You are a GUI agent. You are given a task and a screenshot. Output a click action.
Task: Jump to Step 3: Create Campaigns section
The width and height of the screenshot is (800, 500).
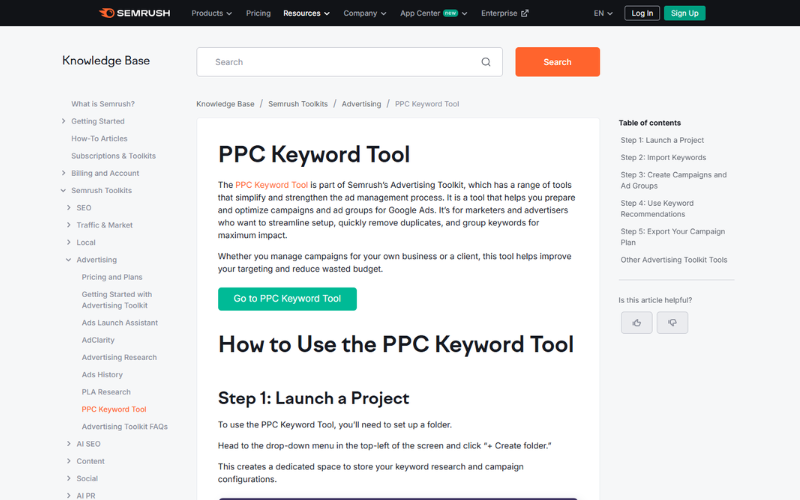[673, 180]
